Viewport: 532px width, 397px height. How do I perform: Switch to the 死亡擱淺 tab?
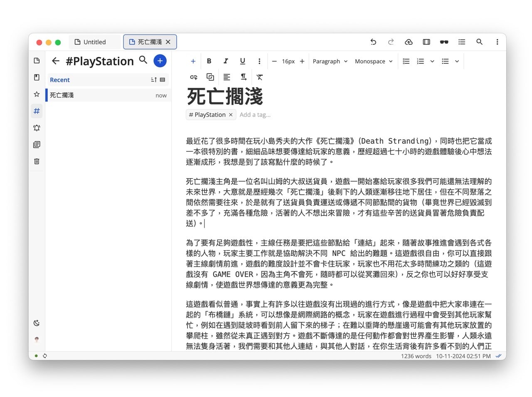click(150, 42)
